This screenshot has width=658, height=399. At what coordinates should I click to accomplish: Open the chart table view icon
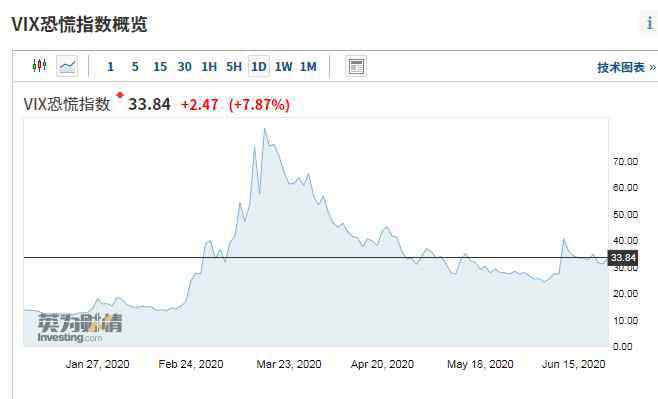(356, 66)
